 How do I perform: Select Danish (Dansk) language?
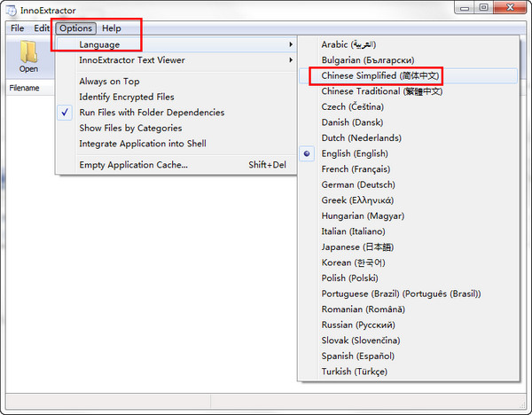[408, 122]
